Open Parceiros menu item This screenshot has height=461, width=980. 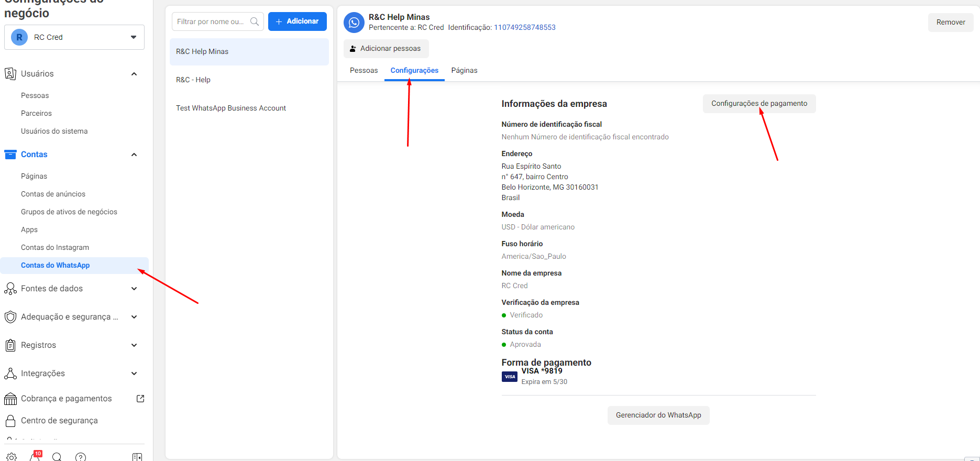(36, 113)
